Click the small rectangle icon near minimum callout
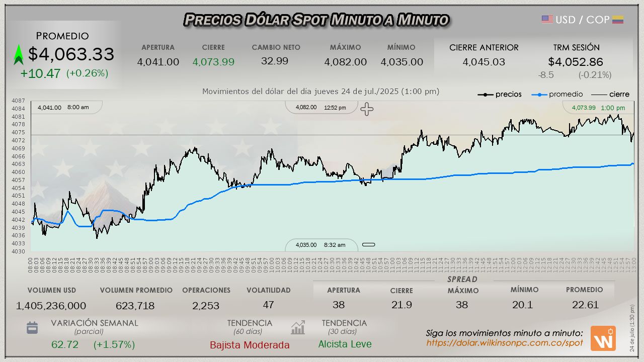 coord(369,244)
